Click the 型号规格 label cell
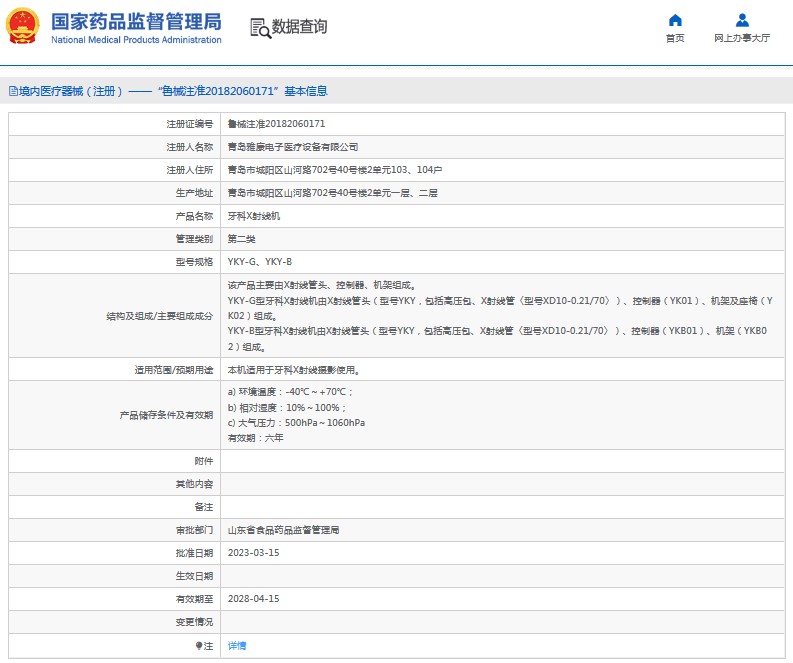 [x=114, y=262]
